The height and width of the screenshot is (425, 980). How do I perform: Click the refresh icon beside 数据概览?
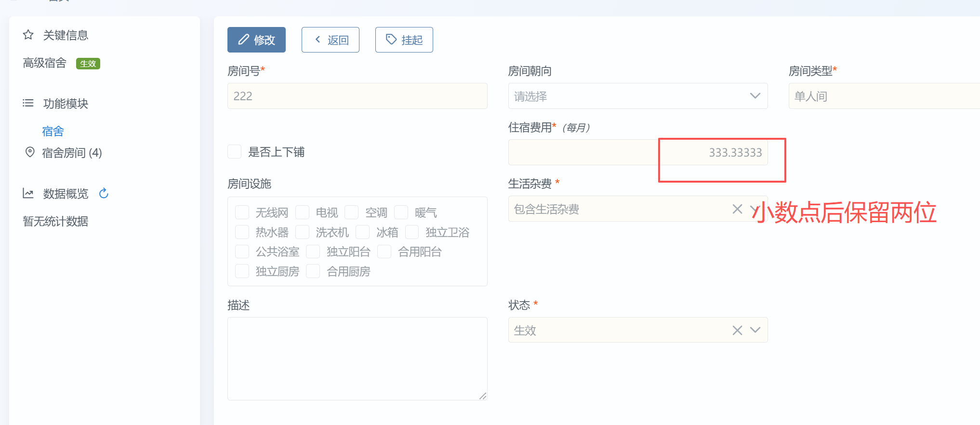click(x=104, y=194)
